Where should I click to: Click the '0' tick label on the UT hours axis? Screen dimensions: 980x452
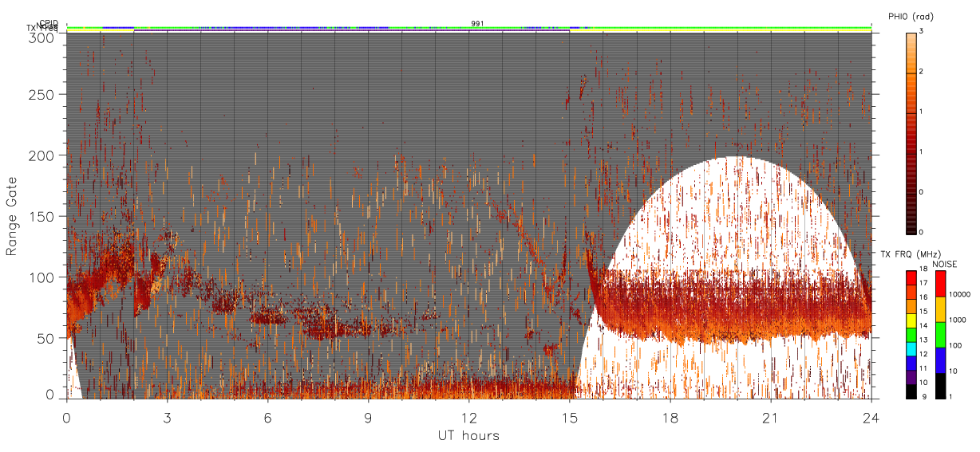point(66,418)
